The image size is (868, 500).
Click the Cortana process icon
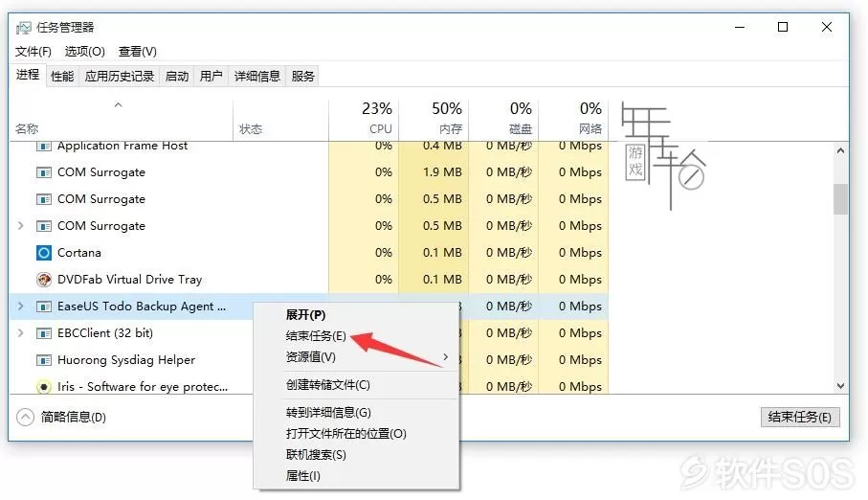point(44,253)
